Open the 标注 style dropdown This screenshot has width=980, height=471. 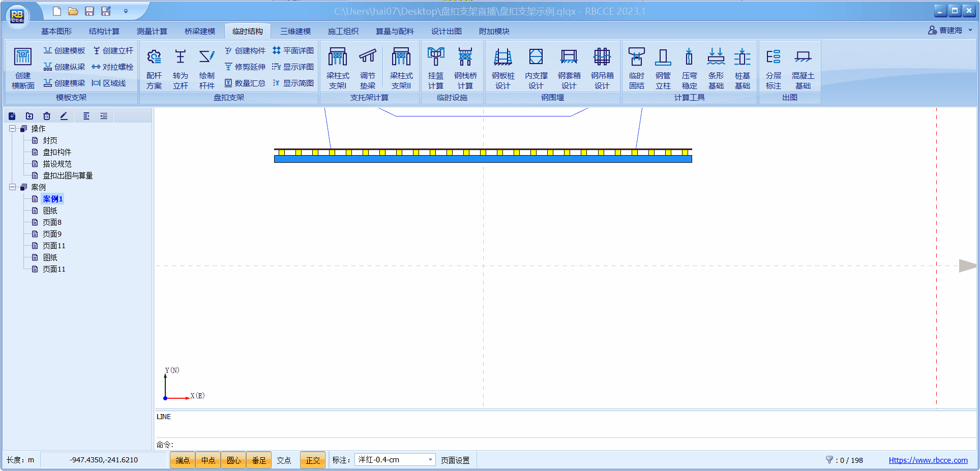[430, 460]
